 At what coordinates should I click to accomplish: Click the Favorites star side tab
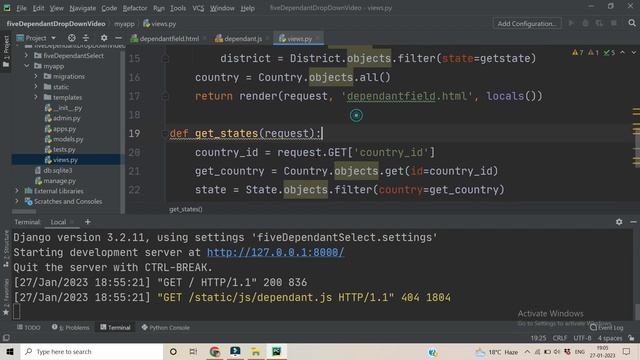[x=6, y=297]
